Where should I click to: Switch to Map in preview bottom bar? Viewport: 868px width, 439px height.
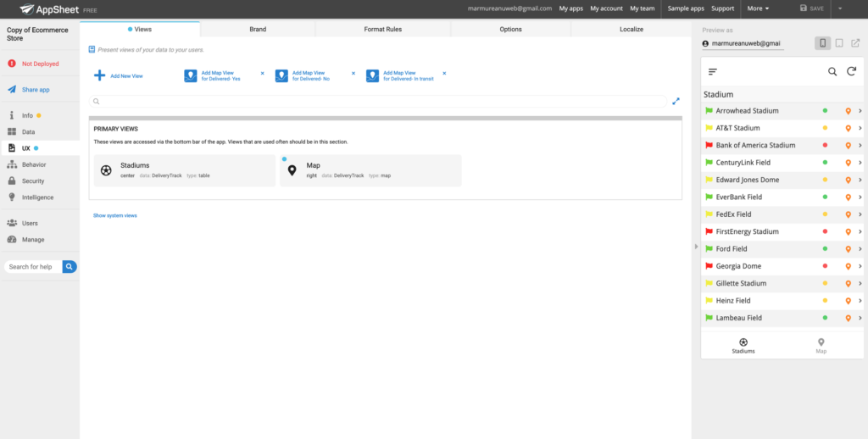click(x=821, y=346)
